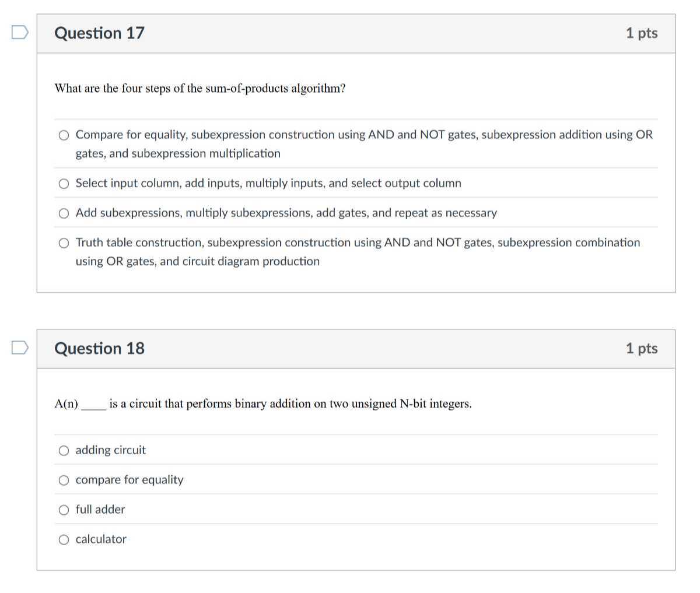Select the 'Compare for equality, subexpression construction' answer
The image size is (700, 593).
click(64, 135)
